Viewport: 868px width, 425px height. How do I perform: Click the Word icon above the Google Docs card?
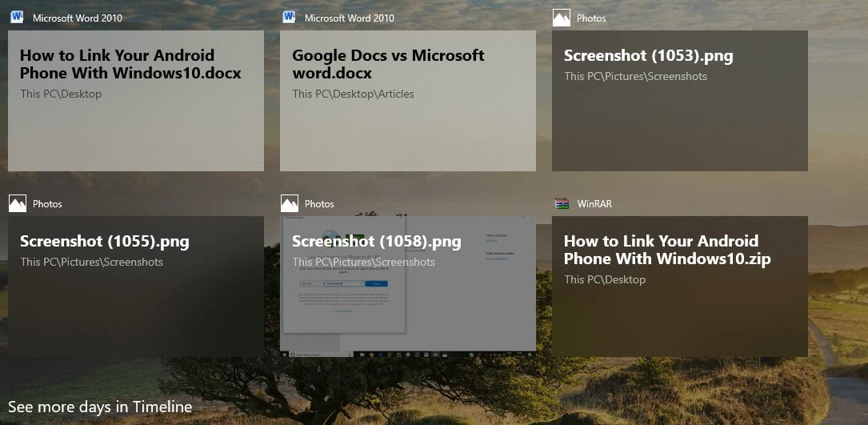290,18
